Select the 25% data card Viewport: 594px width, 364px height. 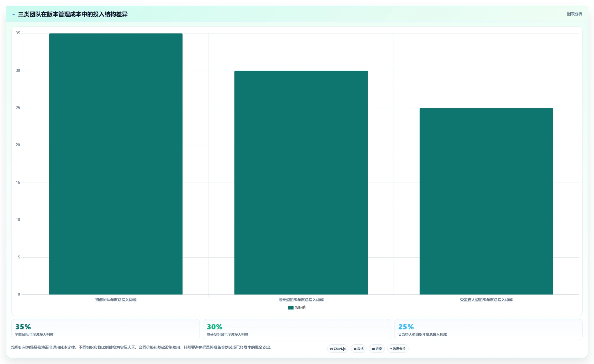[488, 330]
